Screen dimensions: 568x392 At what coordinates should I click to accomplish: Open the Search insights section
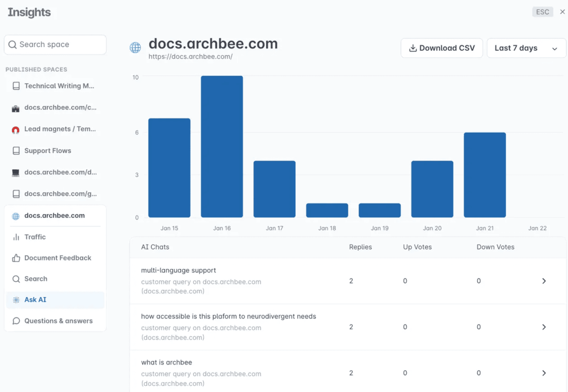click(x=35, y=279)
